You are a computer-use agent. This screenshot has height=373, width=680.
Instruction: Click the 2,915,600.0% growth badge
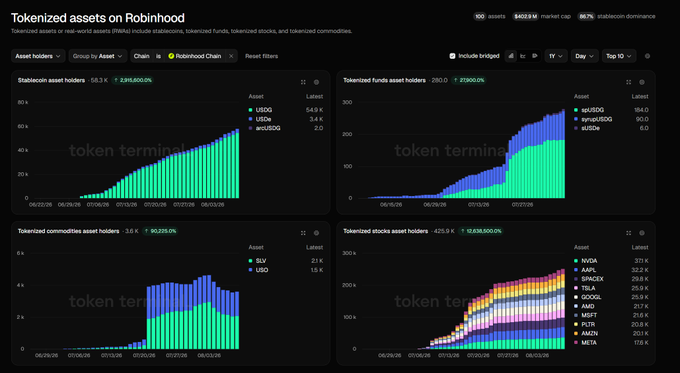(x=132, y=80)
